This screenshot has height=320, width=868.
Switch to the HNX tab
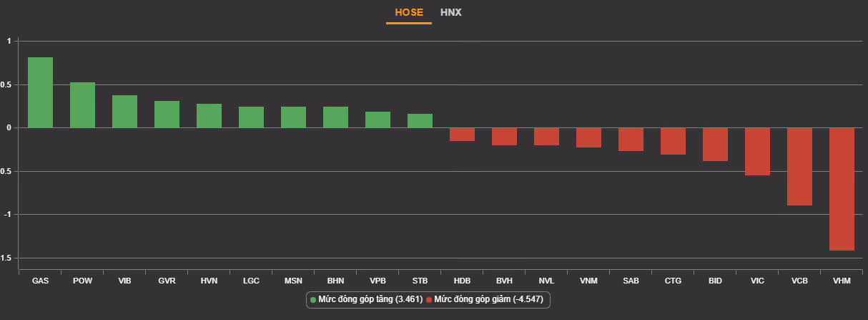point(450,12)
